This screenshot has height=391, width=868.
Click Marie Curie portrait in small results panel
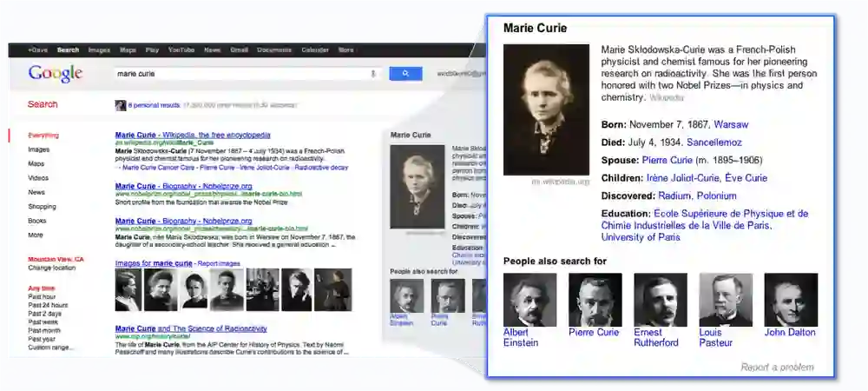pos(418,187)
